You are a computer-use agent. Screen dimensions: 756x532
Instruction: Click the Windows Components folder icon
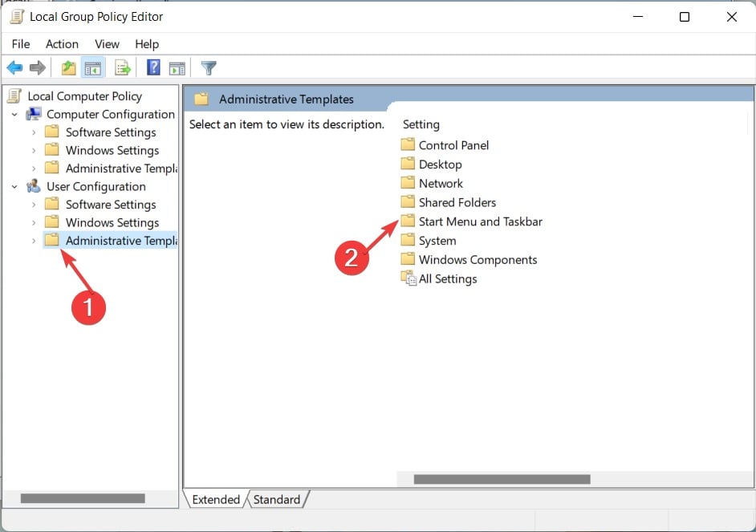[x=408, y=258]
